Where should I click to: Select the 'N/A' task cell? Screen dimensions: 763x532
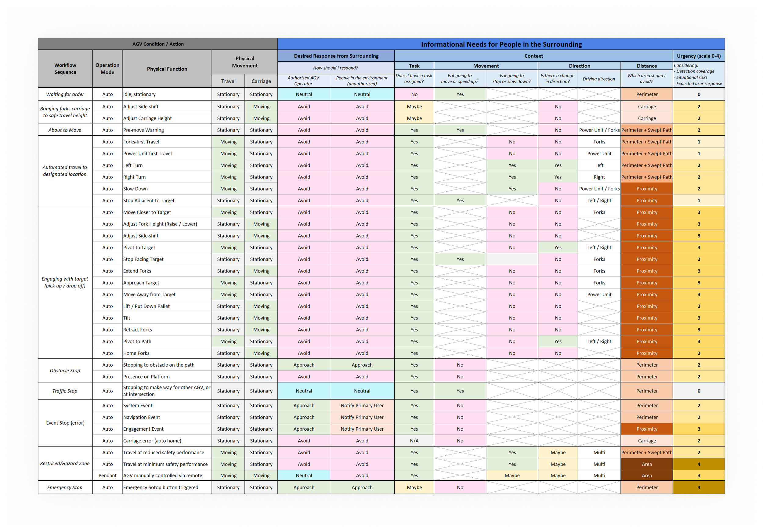414,441
